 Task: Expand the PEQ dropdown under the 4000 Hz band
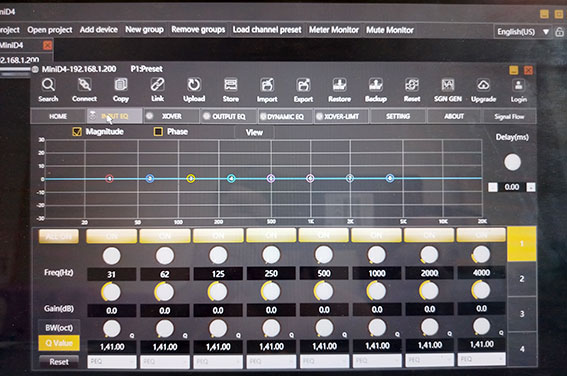point(481,359)
